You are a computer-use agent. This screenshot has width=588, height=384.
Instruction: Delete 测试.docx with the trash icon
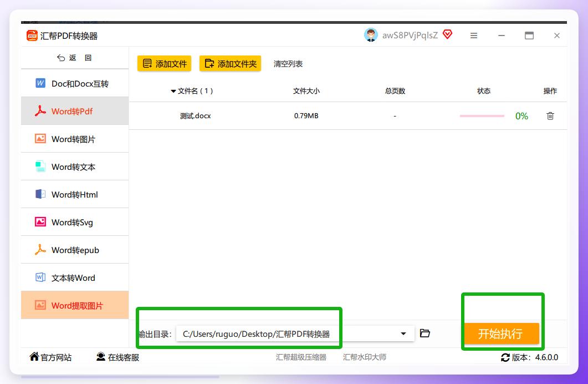(x=550, y=115)
